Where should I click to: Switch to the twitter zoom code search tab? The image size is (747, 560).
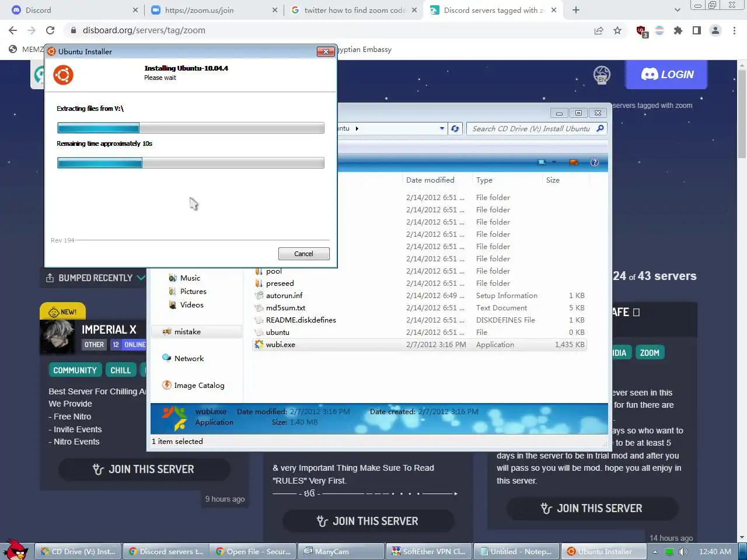pyautogui.click(x=354, y=10)
